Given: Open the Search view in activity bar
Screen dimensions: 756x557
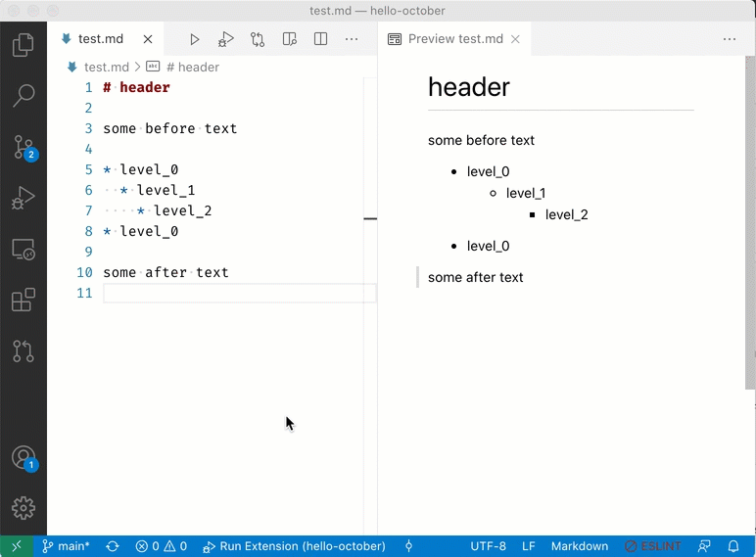Looking at the screenshot, I should (24, 96).
